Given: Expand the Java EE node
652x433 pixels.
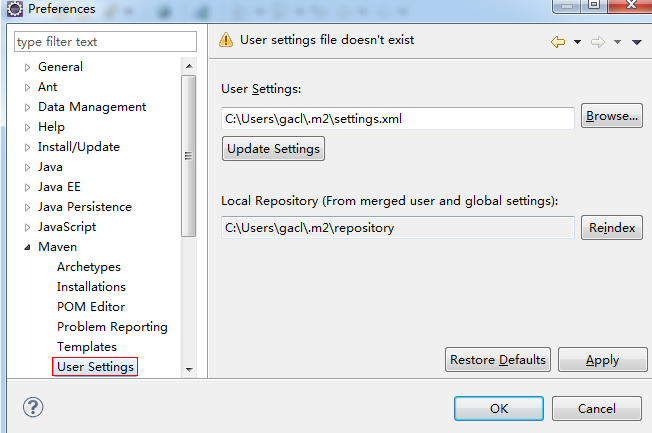Looking at the screenshot, I should click(27, 187).
